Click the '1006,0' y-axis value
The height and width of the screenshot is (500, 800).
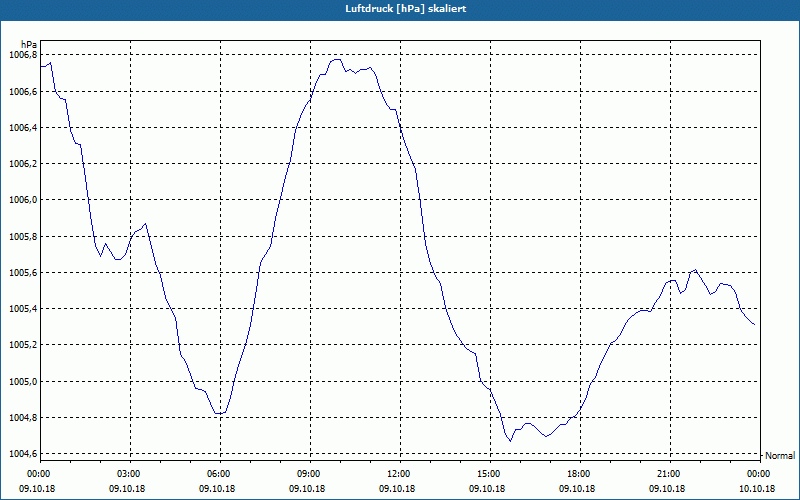coord(23,200)
